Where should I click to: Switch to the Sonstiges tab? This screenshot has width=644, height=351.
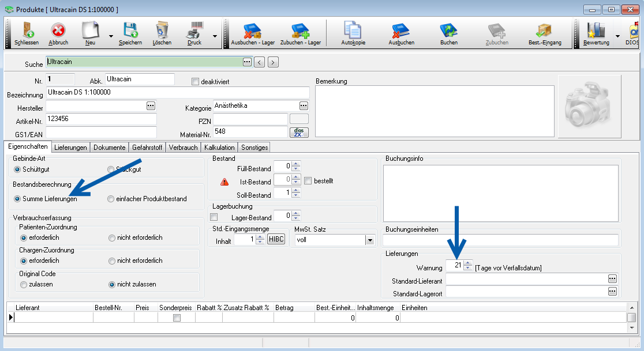(x=254, y=147)
